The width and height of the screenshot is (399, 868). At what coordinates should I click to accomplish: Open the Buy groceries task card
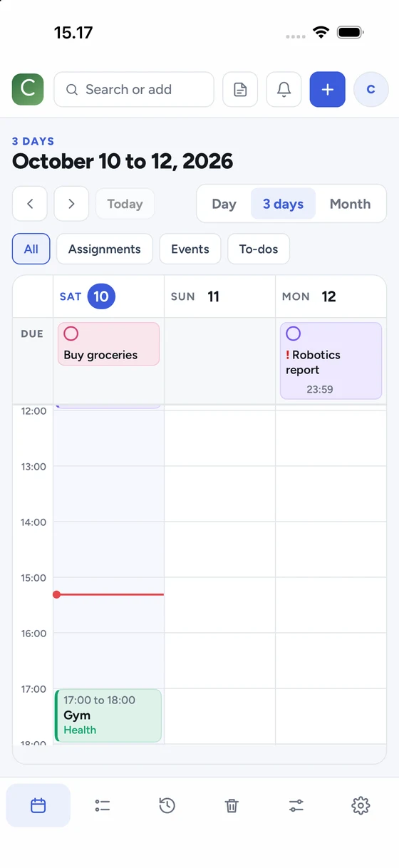point(108,344)
